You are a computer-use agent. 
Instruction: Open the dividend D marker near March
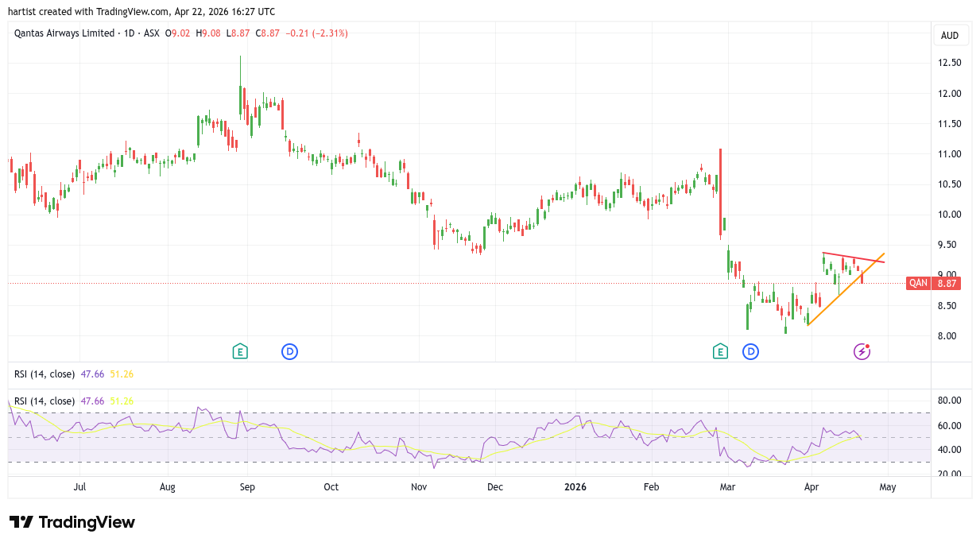coord(750,351)
